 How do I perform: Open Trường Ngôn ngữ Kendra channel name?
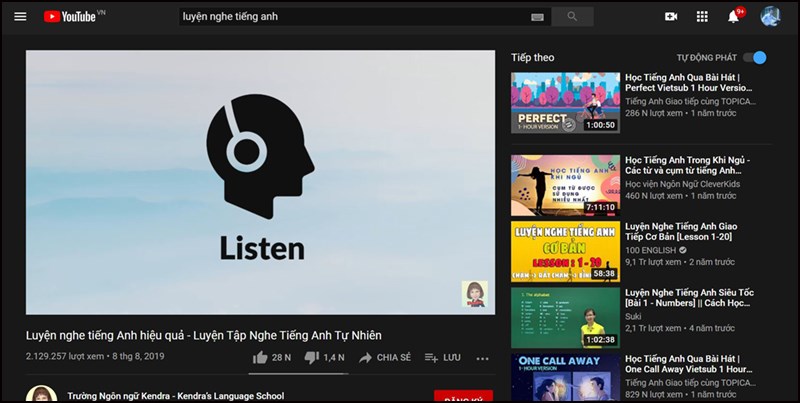tap(176, 396)
